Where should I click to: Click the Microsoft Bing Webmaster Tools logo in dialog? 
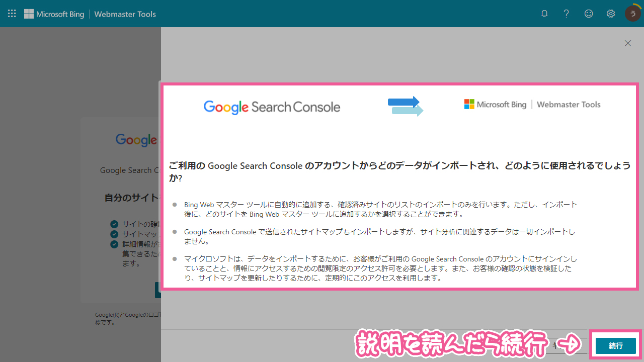pos(532,105)
